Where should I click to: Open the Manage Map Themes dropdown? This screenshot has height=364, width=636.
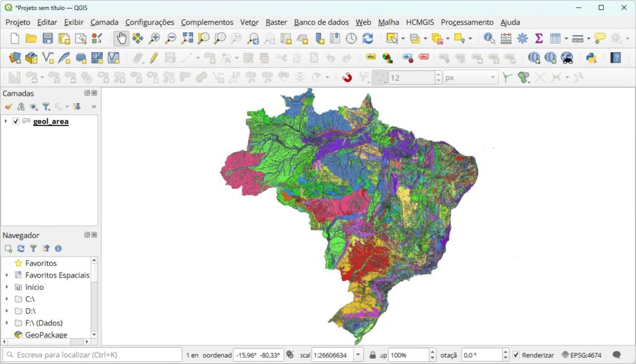point(34,106)
